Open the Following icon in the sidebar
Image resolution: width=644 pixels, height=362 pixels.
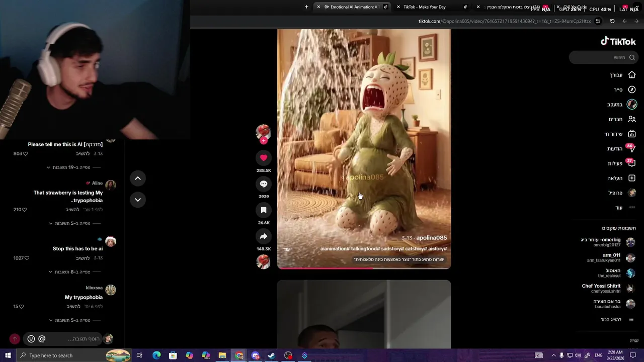632,105
